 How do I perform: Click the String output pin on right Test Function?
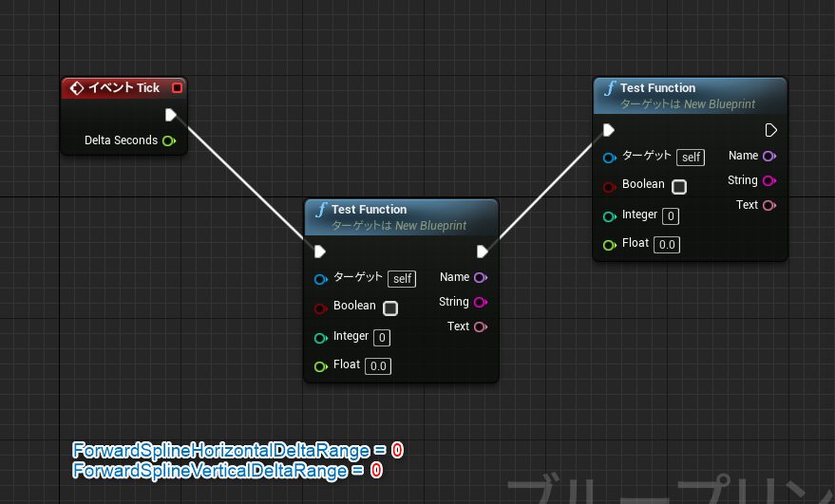pyautogui.click(x=769, y=181)
